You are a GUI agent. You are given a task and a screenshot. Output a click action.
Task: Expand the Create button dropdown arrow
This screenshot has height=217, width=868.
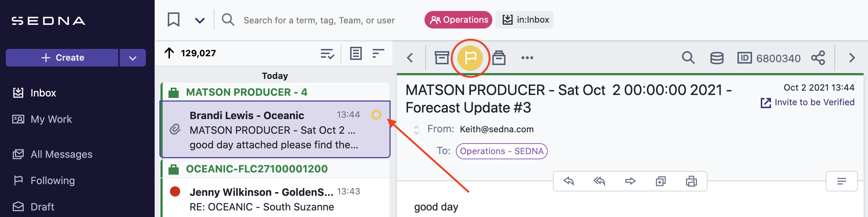(x=133, y=58)
